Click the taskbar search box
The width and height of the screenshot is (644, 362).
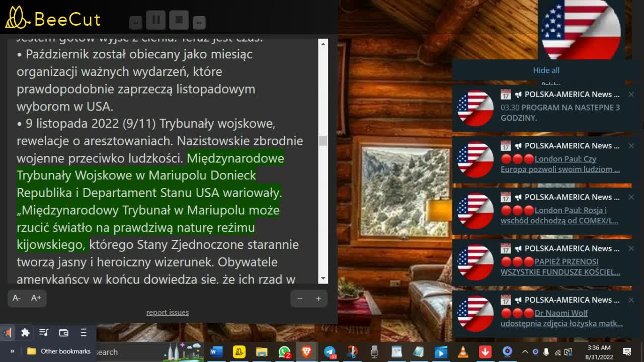(x=128, y=352)
